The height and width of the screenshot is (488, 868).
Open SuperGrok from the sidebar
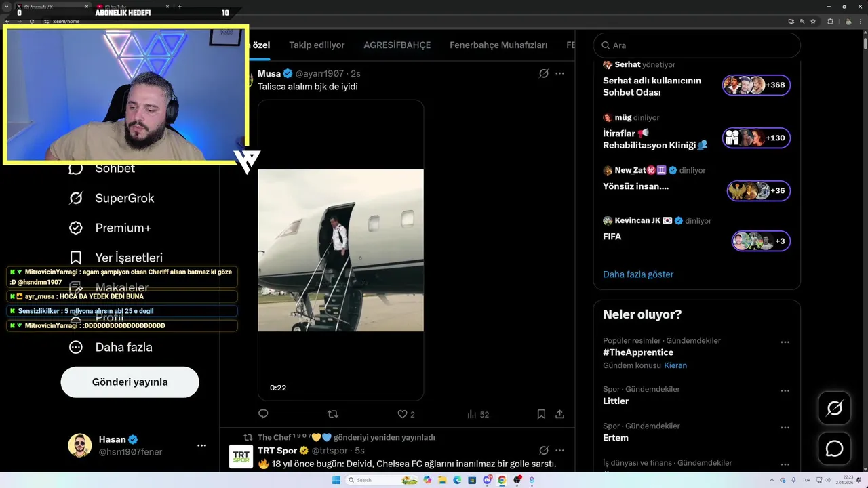tap(111, 198)
